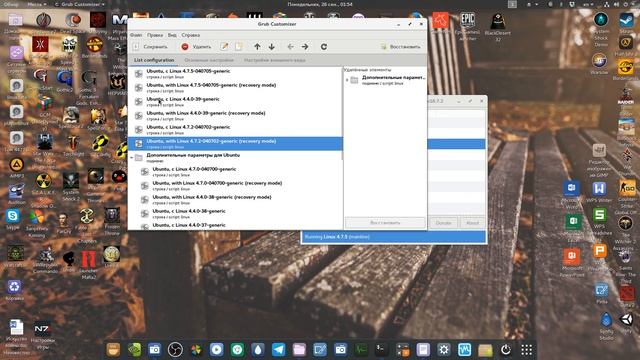Select Ubuntu, с Linux 4.7.5-040705-generic entry
Screen dimensions: 640x360
pyautogui.click(x=235, y=73)
